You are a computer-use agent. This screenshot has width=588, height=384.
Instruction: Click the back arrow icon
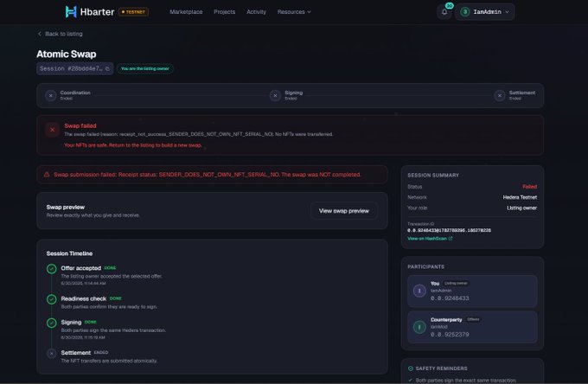tap(40, 34)
